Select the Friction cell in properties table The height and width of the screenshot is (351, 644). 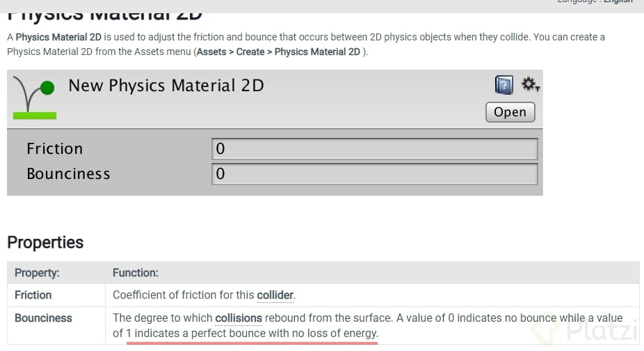[x=33, y=295]
